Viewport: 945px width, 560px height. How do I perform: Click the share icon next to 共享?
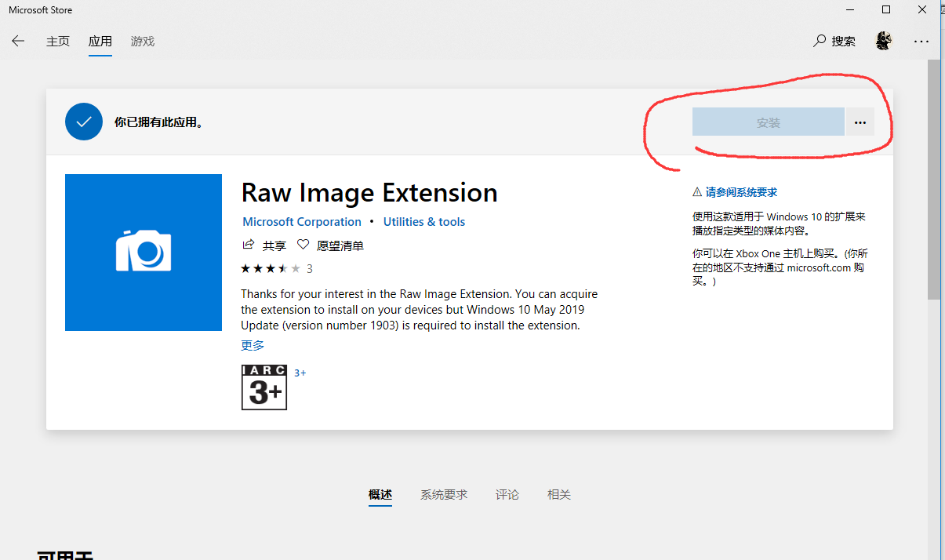pos(248,244)
